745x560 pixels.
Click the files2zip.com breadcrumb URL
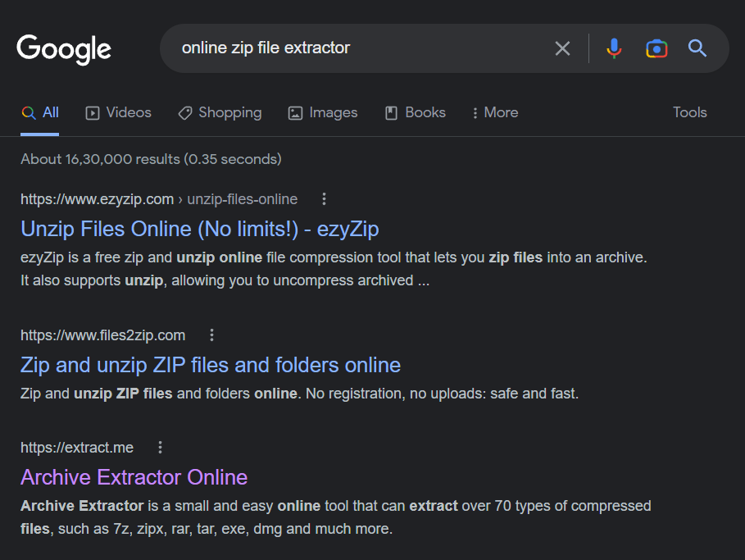pyautogui.click(x=102, y=335)
